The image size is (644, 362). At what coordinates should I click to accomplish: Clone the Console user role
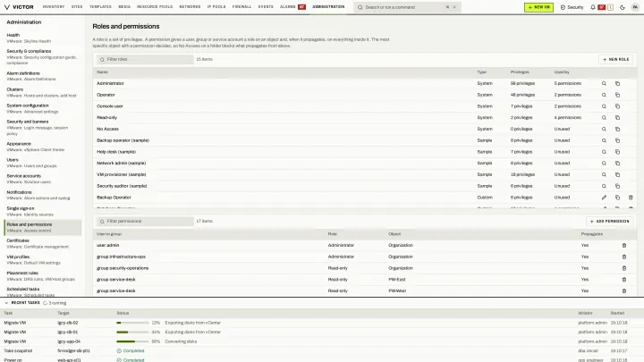[617, 106]
